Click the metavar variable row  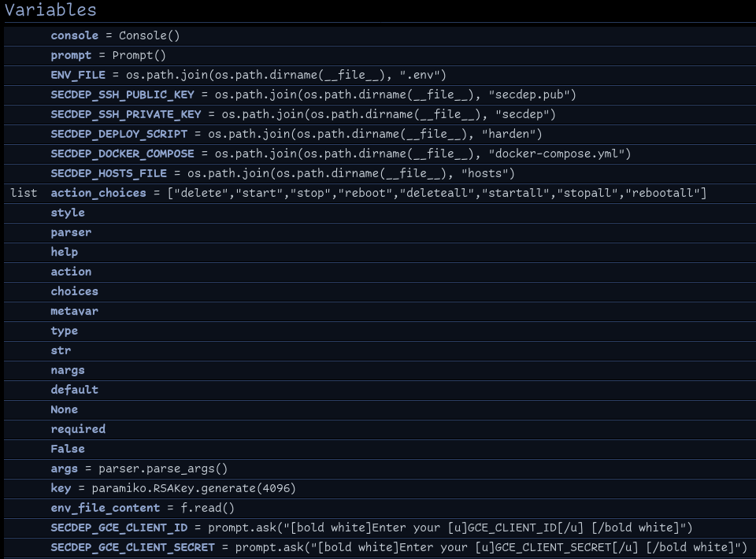coord(75,311)
